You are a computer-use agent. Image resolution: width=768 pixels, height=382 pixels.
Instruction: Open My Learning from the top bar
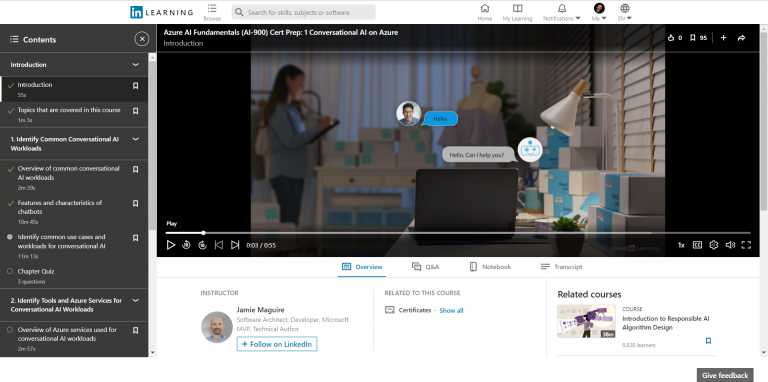[x=517, y=12]
